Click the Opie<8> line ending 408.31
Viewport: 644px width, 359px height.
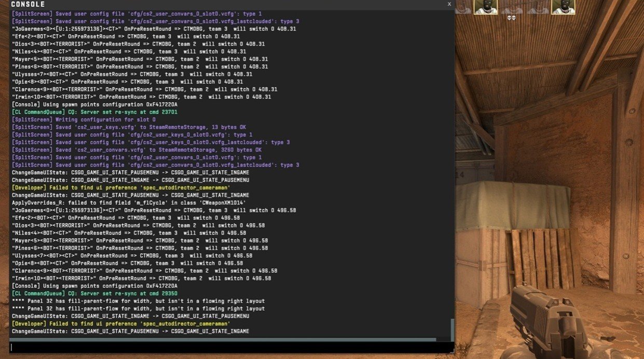click(127, 81)
